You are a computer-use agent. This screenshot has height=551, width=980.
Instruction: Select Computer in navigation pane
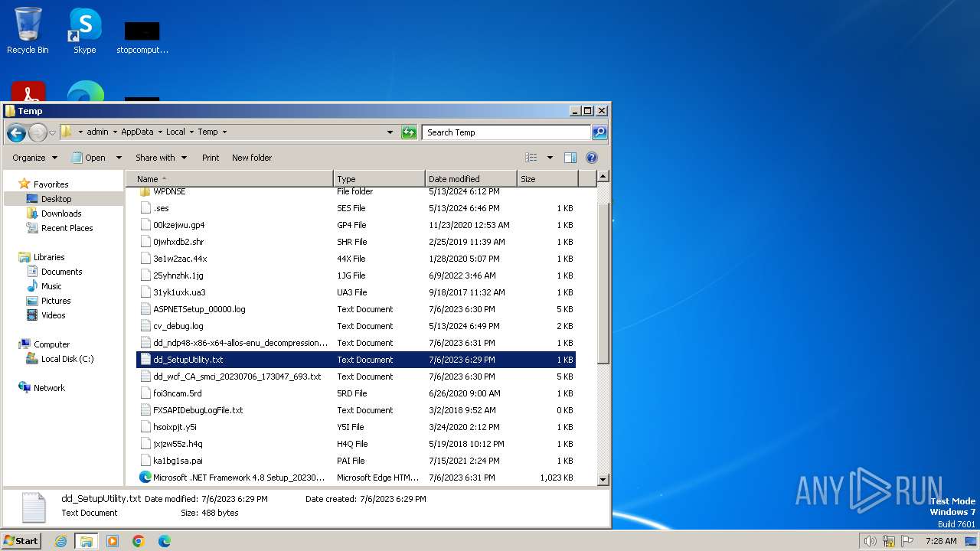(x=51, y=344)
